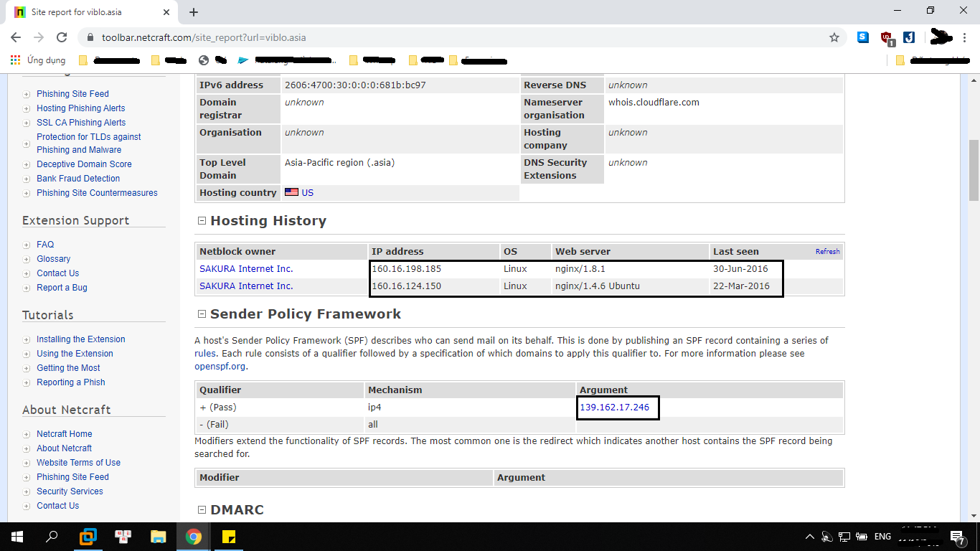Open Phishing Site Feed link above Hosting Phishing Alerts

tap(72, 94)
